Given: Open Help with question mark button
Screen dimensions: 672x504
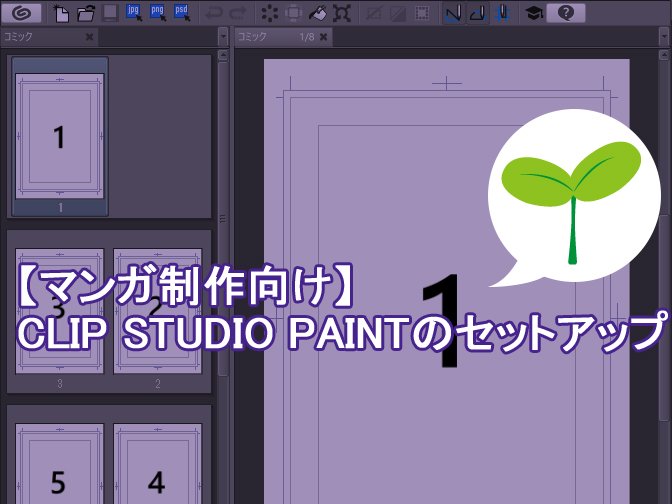Looking at the screenshot, I should pos(566,13).
